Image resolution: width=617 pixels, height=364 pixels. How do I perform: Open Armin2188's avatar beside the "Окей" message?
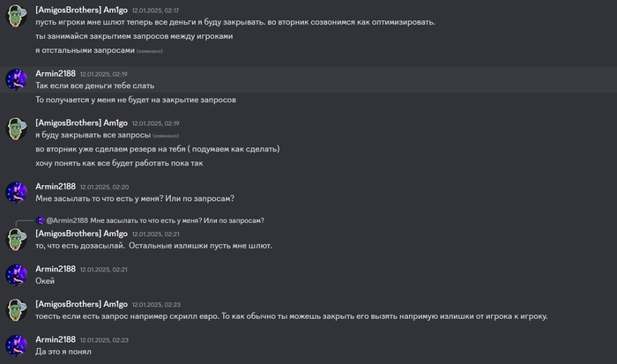point(16,275)
